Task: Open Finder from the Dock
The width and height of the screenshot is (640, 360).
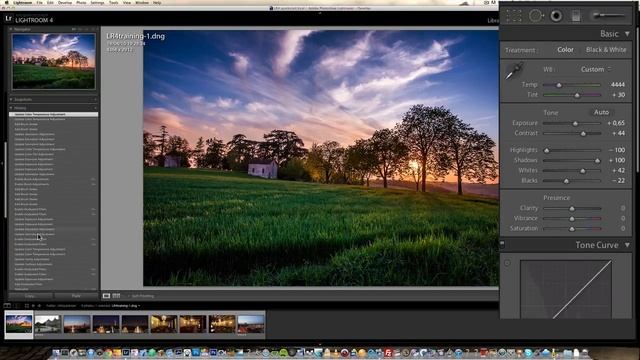Action: 56,353
